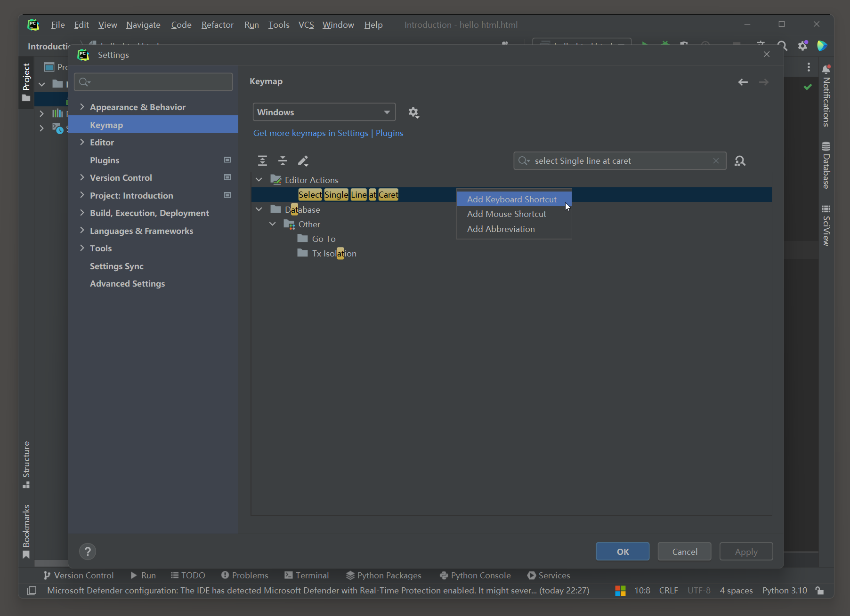
Task: Open the SciView tool window
Action: coord(826,225)
